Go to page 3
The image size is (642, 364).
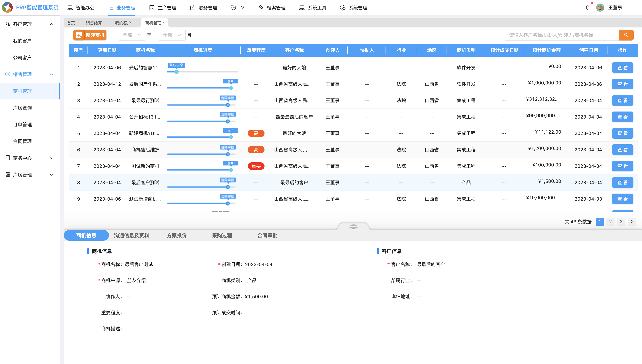coord(621,222)
